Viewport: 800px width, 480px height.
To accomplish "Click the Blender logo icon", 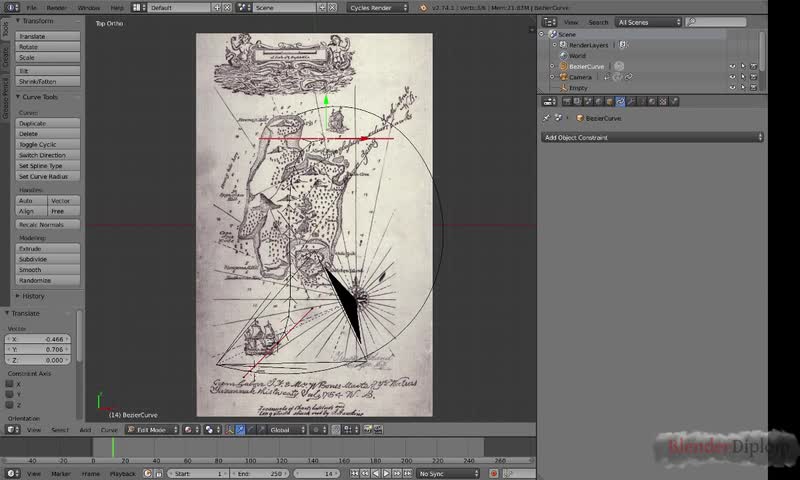I will tap(423, 8).
